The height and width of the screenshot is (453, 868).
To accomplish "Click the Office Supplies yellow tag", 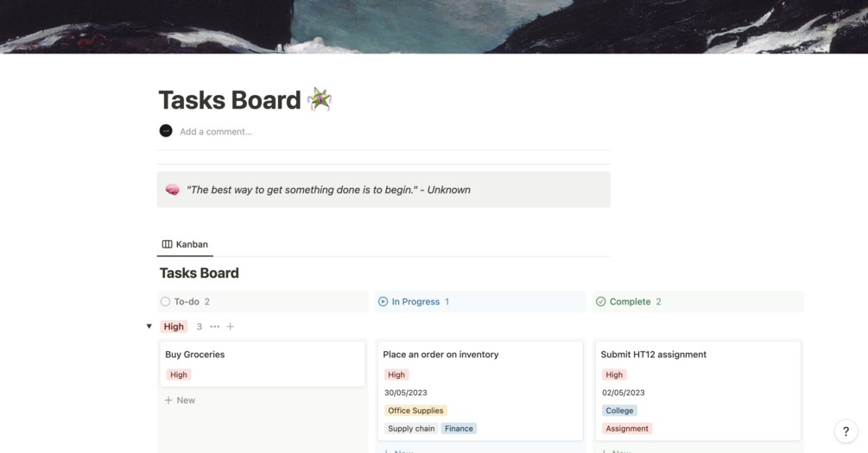I will tap(415, 411).
